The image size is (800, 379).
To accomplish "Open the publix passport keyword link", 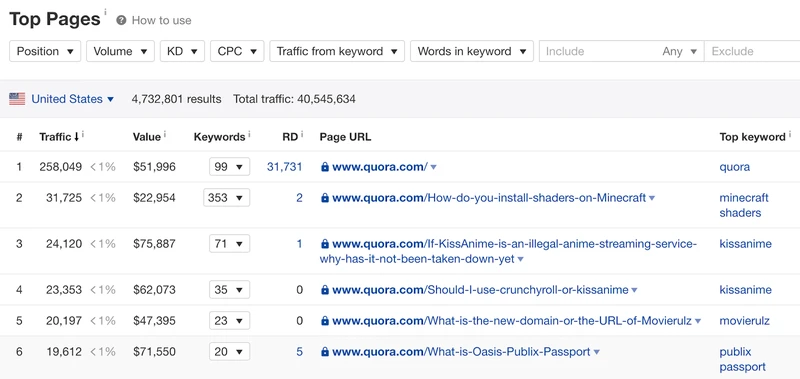I will (742, 359).
